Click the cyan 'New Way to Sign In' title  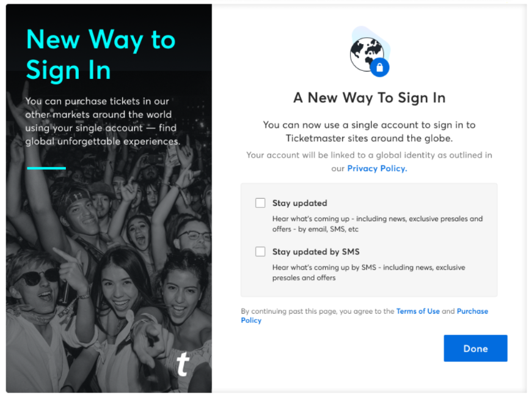click(x=101, y=54)
